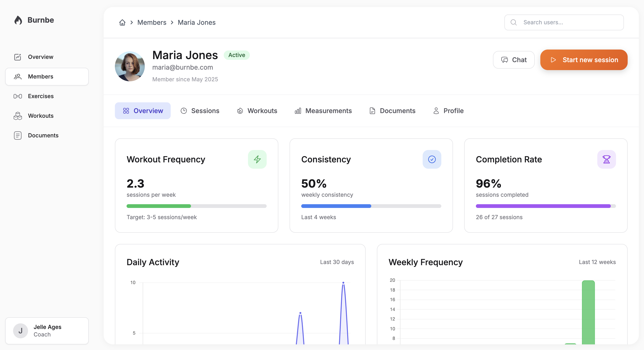The height and width of the screenshot is (350, 644).
Task: Click 'Target: 3-5 sessions/week' text
Action: [x=162, y=217]
